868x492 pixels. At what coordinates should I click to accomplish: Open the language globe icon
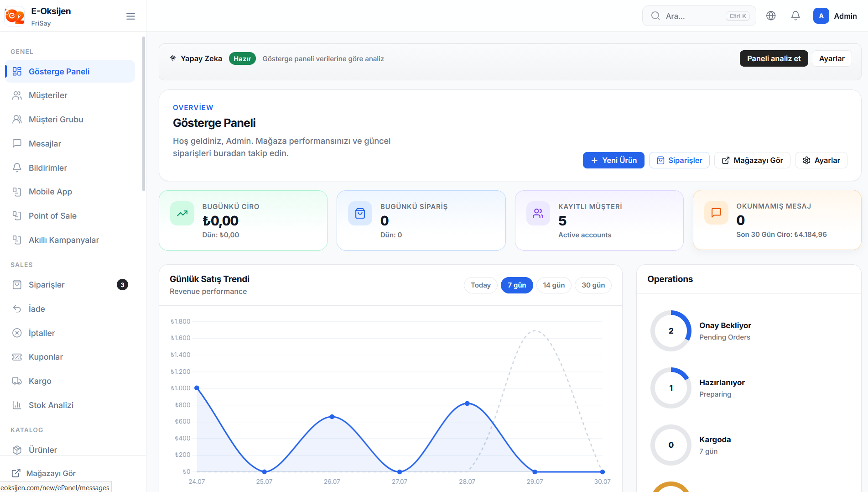tap(771, 16)
